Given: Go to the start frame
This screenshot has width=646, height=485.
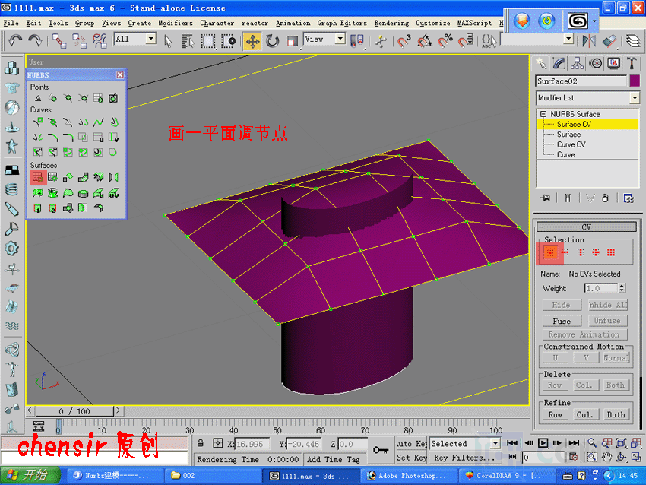Looking at the screenshot, I should click(x=512, y=443).
